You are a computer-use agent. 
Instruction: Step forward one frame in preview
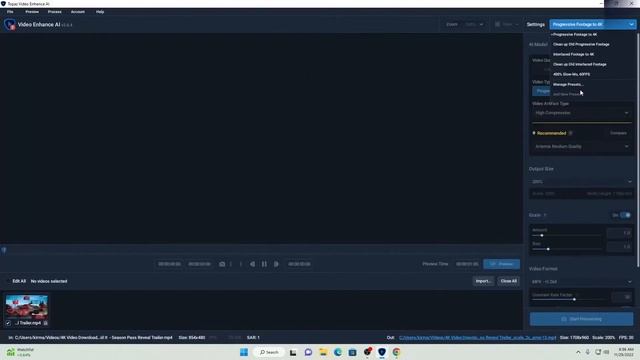click(276, 264)
